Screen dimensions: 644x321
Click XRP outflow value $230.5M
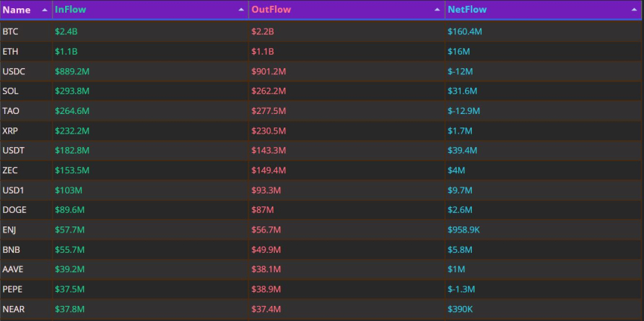pos(269,130)
